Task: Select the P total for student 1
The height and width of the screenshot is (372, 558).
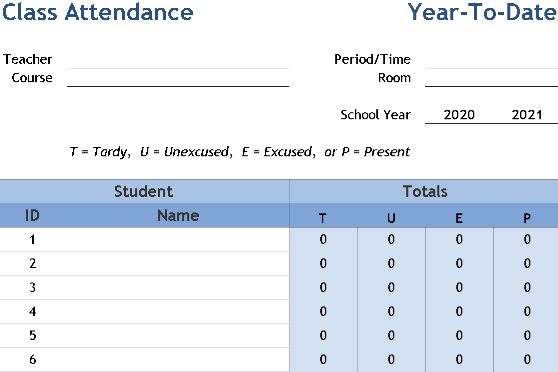Action: [x=527, y=240]
